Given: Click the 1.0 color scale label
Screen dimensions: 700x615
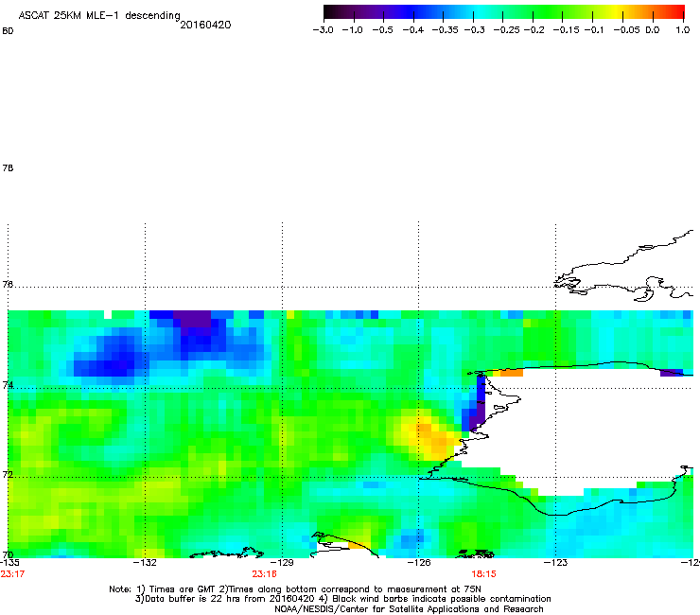Looking at the screenshot, I should coord(683,30).
